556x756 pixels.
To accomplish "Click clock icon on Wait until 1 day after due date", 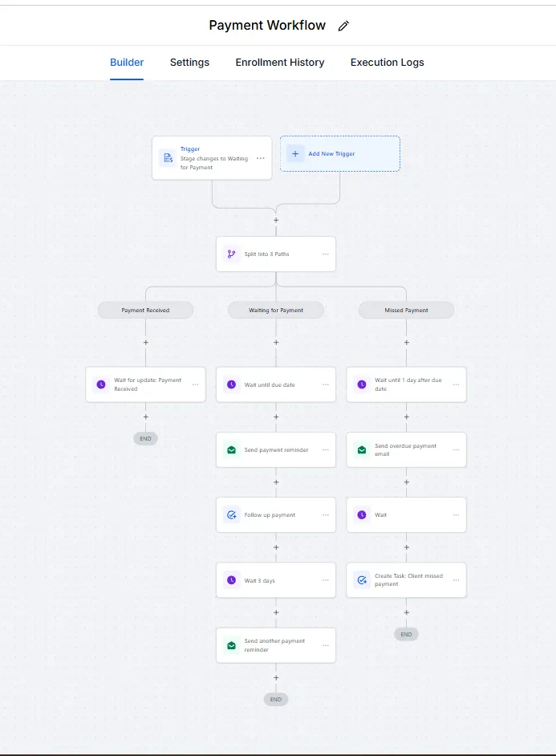I will point(362,384).
